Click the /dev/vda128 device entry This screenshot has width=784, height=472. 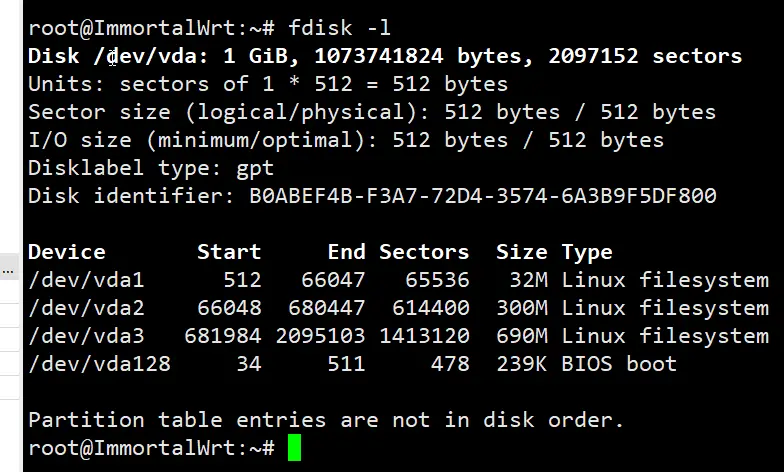tap(99, 364)
